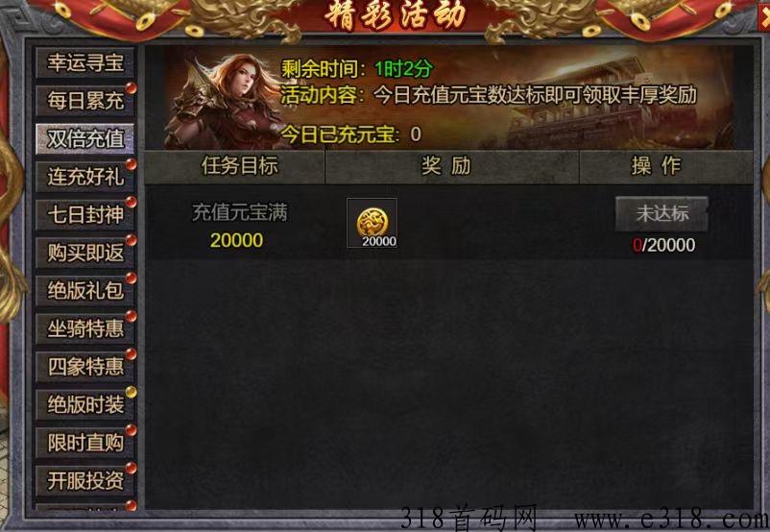This screenshot has width=770, height=532.
Task: Switch to the 连充好礼 tab
Action: [x=84, y=177]
